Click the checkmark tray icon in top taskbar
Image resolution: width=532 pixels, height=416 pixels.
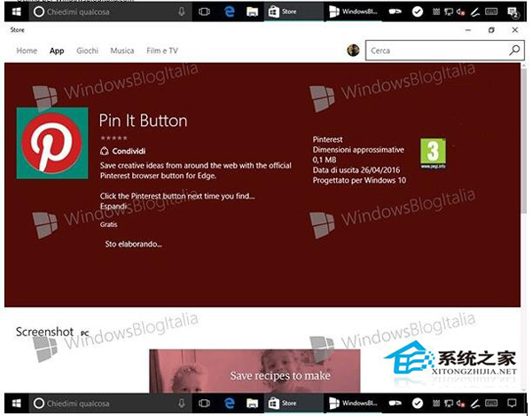point(418,12)
